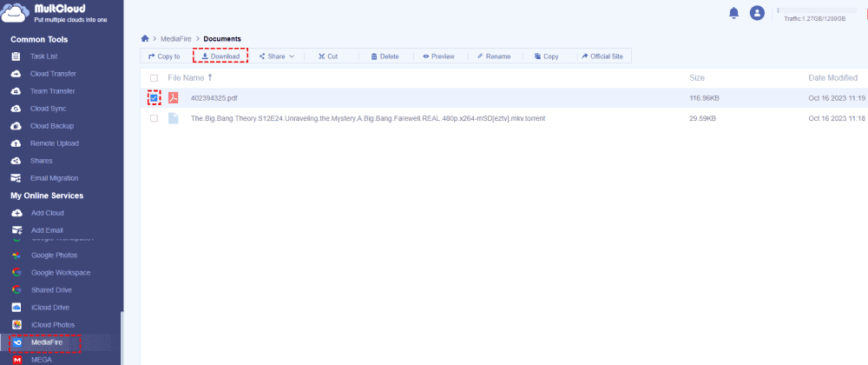Viewport: 868px width, 365px height.
Task: Click the Remote Upload sidebar icon
Action: click(16, 143)
